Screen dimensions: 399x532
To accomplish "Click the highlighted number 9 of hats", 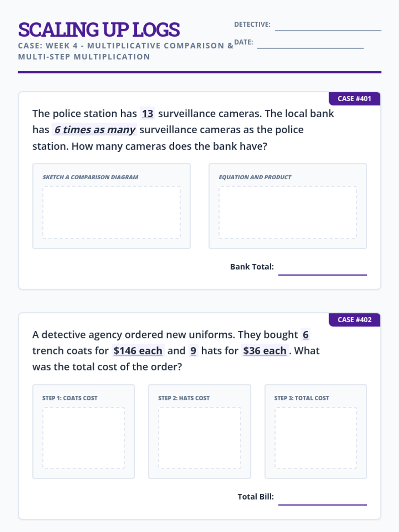I will tap(193, 351).
